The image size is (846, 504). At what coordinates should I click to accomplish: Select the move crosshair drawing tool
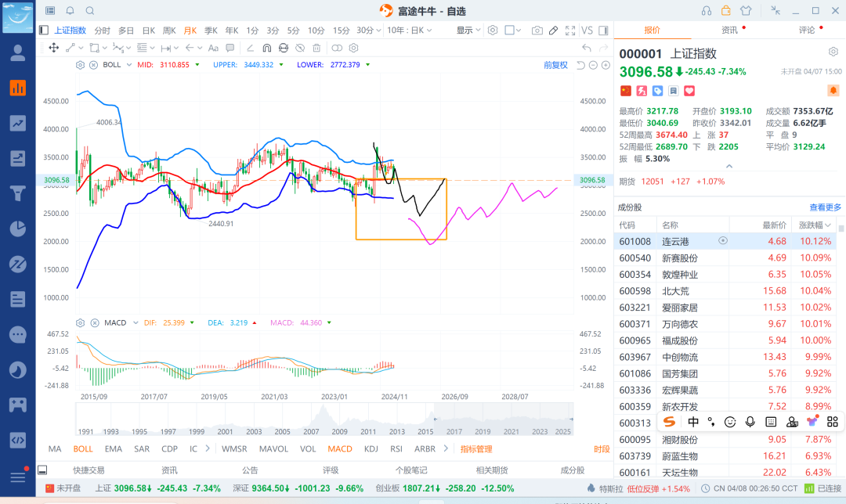(x=53, y=48)
